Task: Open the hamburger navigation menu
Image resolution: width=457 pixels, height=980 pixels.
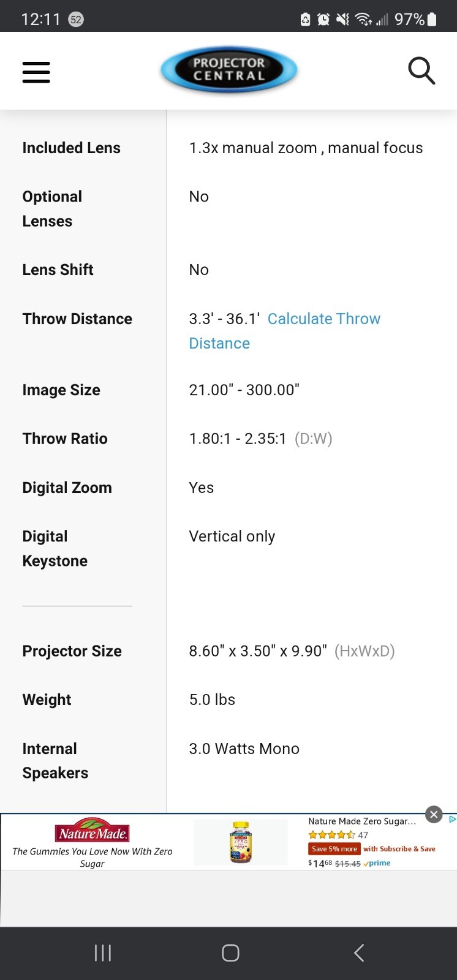Action: [x=36, y=72]
